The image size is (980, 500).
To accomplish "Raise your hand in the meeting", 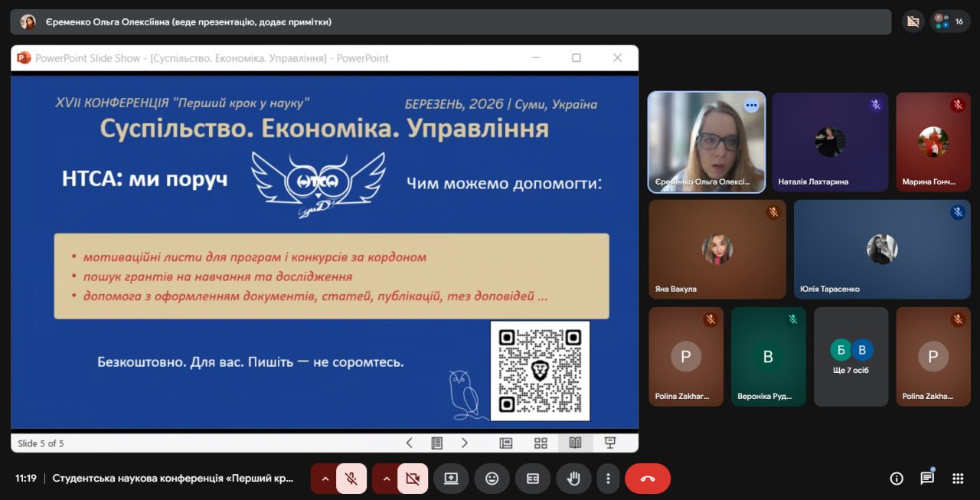I will point(573,479).
